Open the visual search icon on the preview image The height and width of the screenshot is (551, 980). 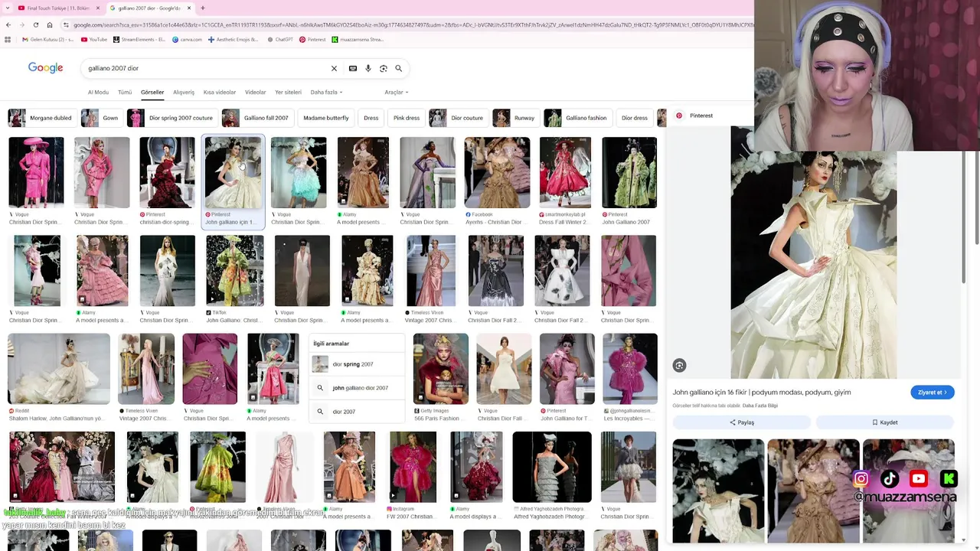679,366
